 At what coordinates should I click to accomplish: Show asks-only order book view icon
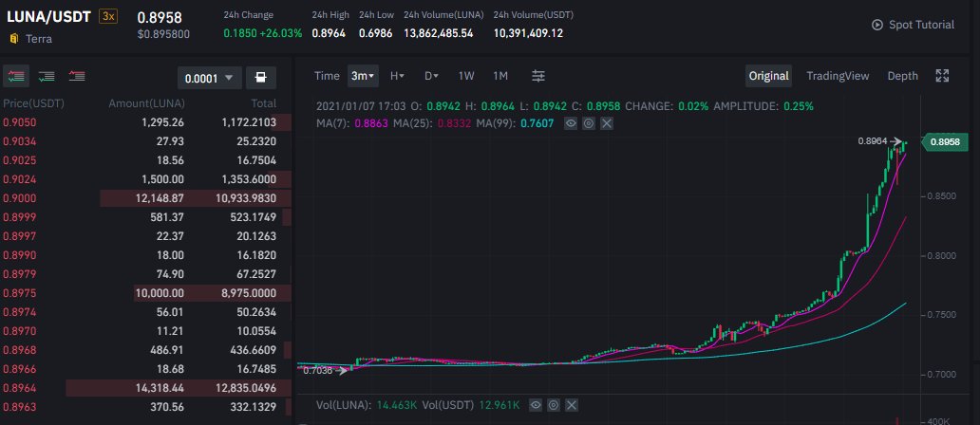click(x=77, y=76)
